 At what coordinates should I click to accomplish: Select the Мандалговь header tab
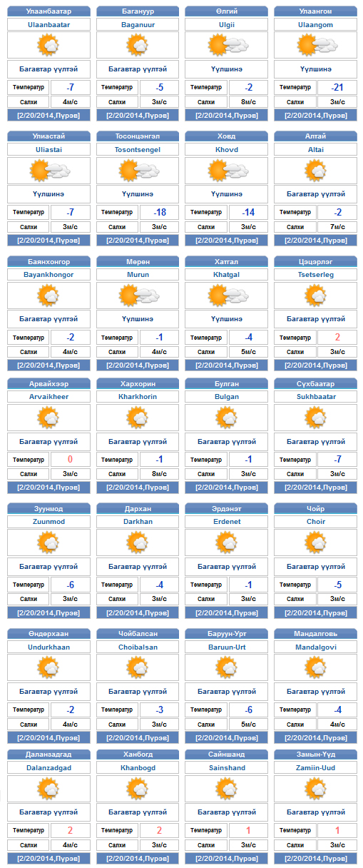(x=316, y=634)
